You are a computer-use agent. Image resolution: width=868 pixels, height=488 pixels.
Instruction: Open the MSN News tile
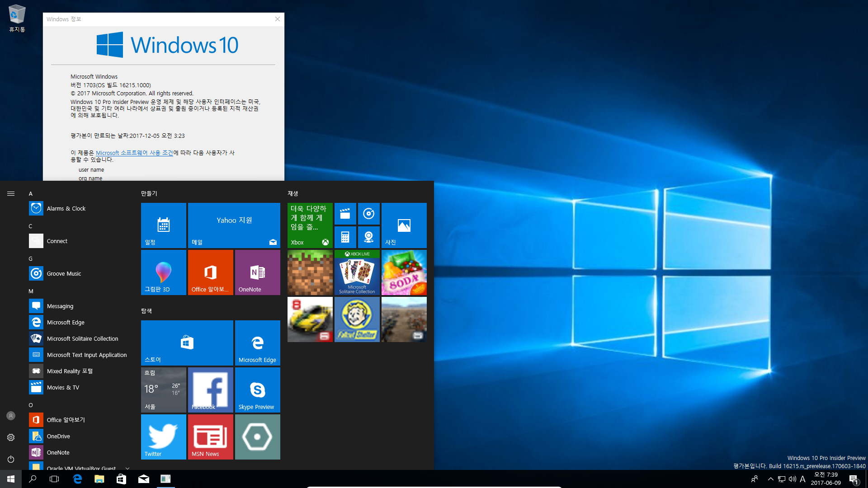click(x=211, y=437)
